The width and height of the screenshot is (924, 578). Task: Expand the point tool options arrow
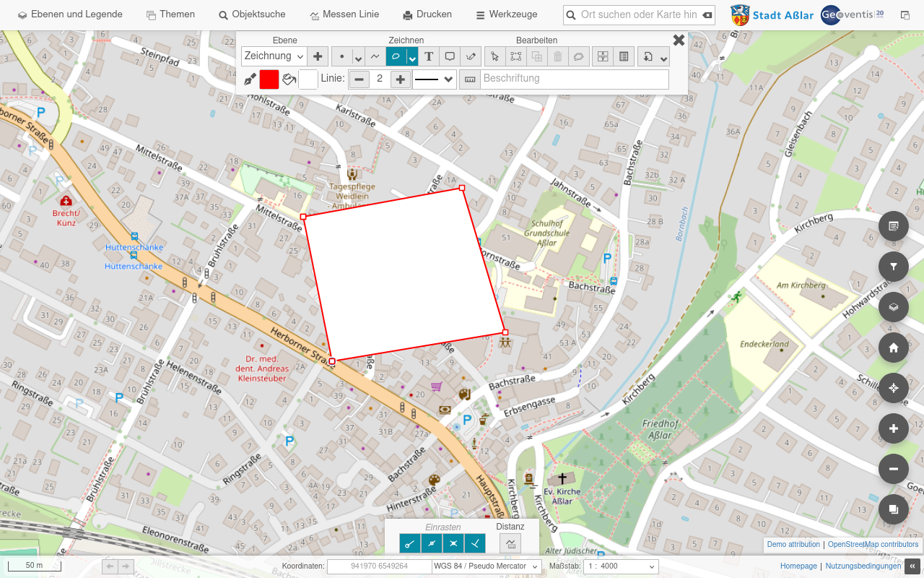point(358,56)
